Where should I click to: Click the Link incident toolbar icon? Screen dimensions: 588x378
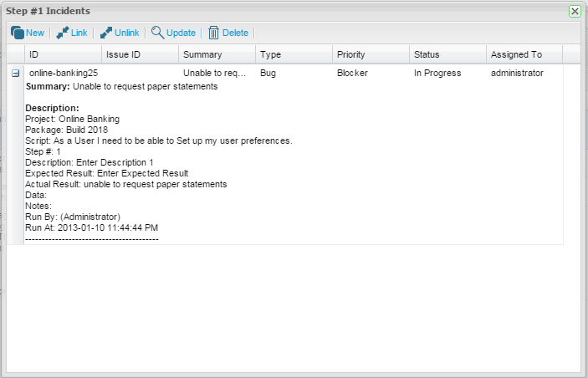(63, 33)
